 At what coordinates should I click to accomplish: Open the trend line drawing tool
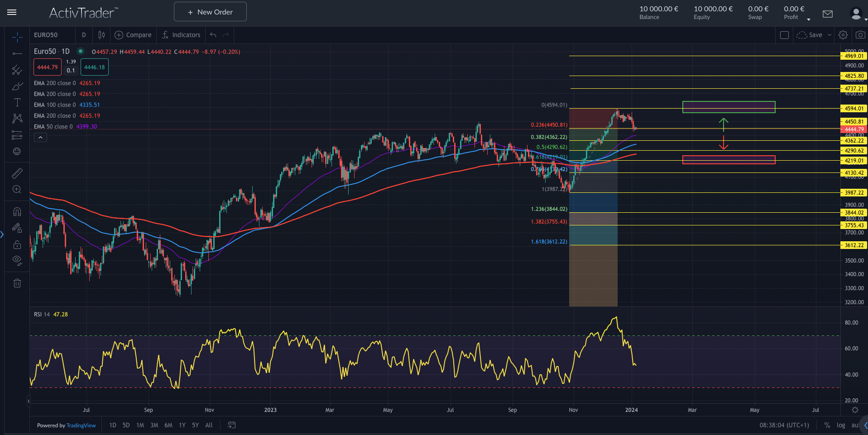pyautogui.click(x=17, y=53)
